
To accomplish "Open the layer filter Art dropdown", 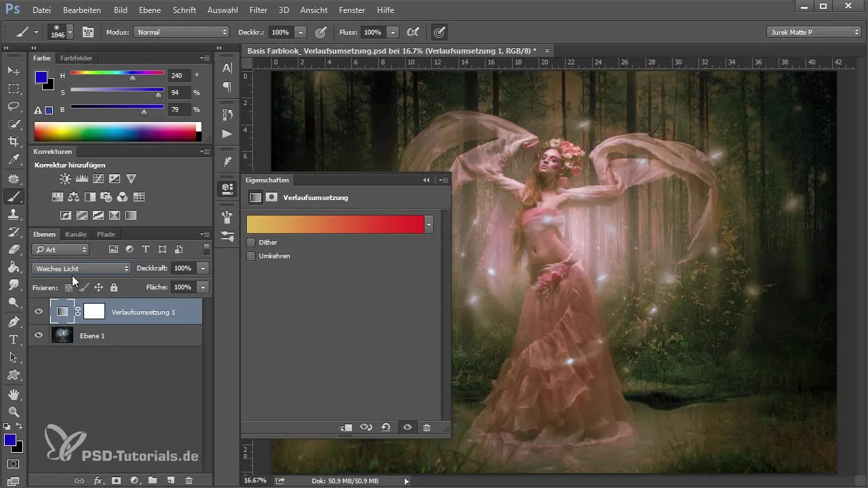I will coord(60,249).
